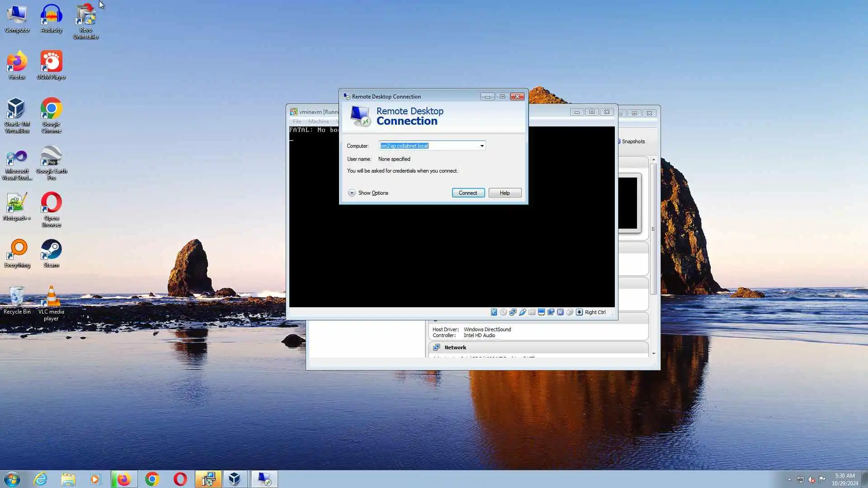Click the keyboard capture arrow icon
The image size is (868, 488).
coord(579,312)
